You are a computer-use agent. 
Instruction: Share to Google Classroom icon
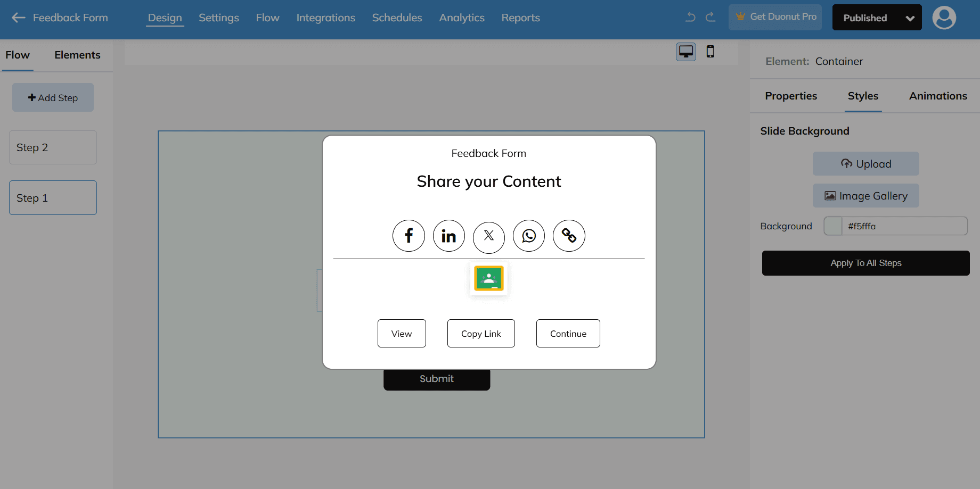point(488,278)
